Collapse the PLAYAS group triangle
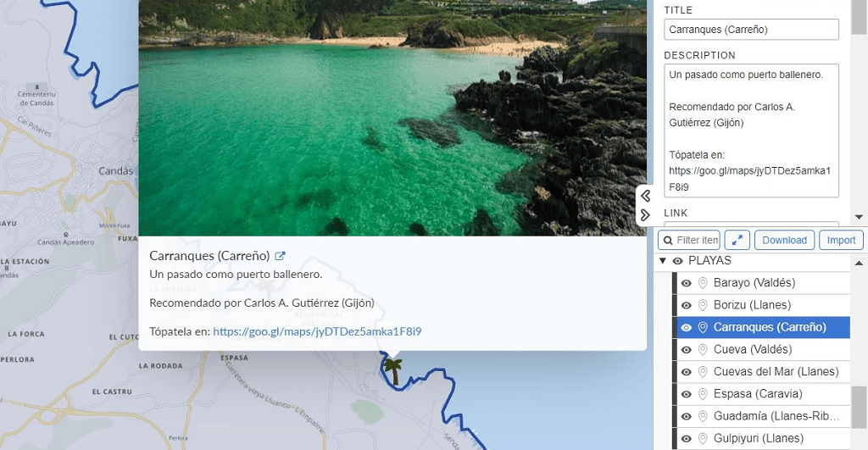This screenshot has width=868, height=450. [x=663, y=261]
